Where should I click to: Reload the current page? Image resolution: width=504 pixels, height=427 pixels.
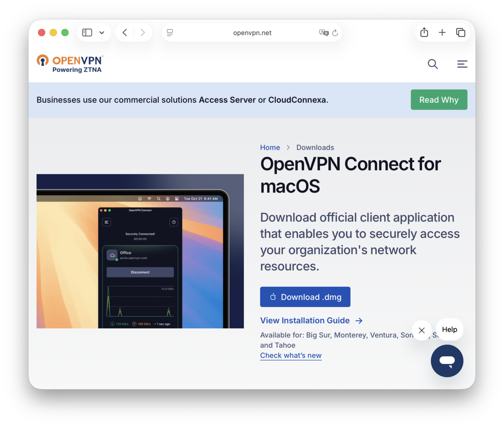(335, 33)
